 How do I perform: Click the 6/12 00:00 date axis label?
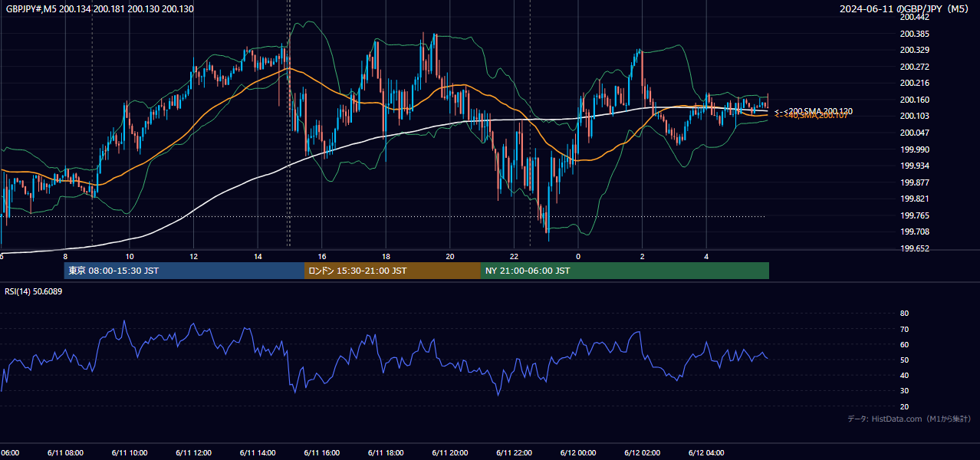coord(578,453)
